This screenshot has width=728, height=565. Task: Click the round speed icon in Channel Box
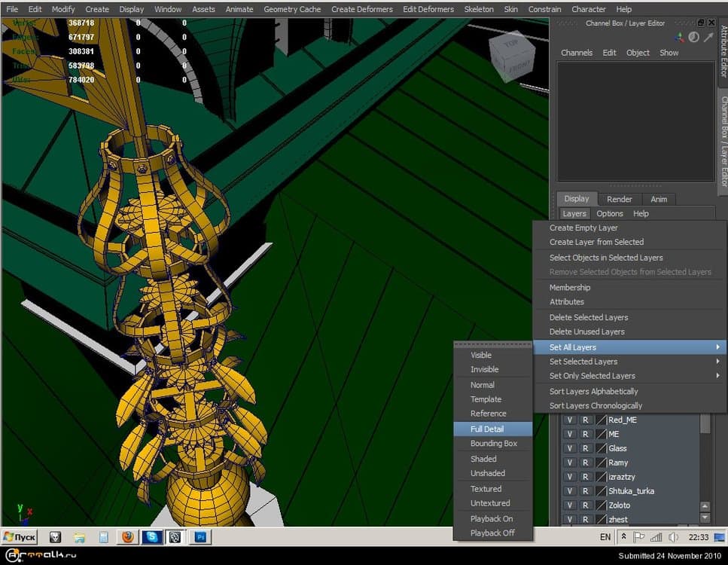pyautogui.click(x=694, y=37)
